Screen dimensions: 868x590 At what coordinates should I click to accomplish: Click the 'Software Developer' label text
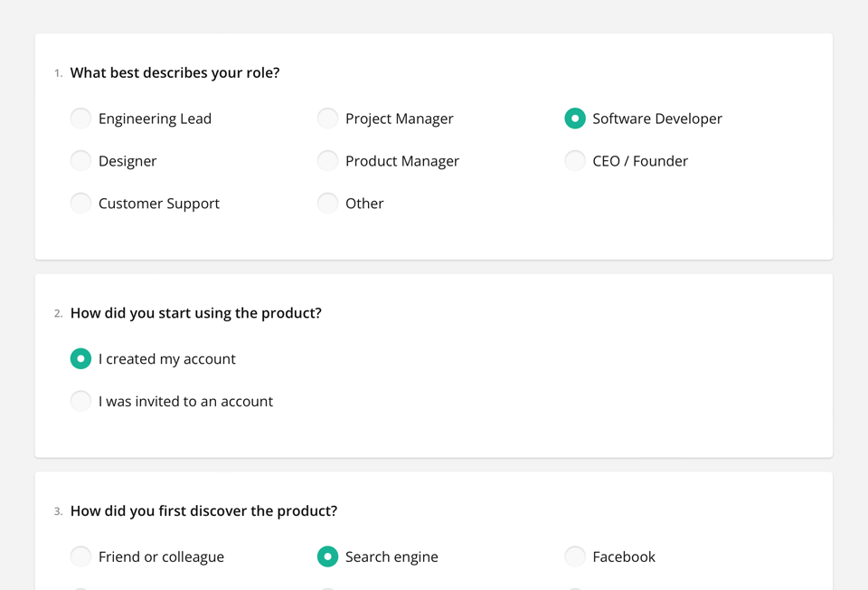pyautogui.click(x=656, y=119)
